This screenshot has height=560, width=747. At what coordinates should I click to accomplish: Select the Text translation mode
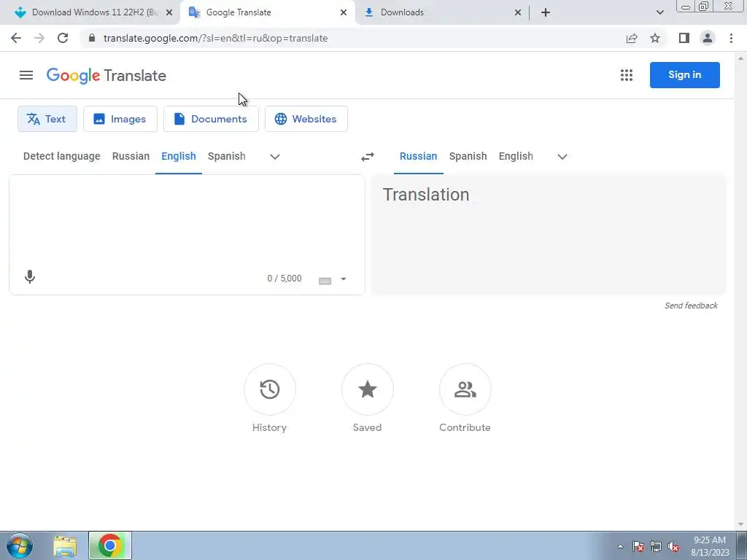point(47,119)
